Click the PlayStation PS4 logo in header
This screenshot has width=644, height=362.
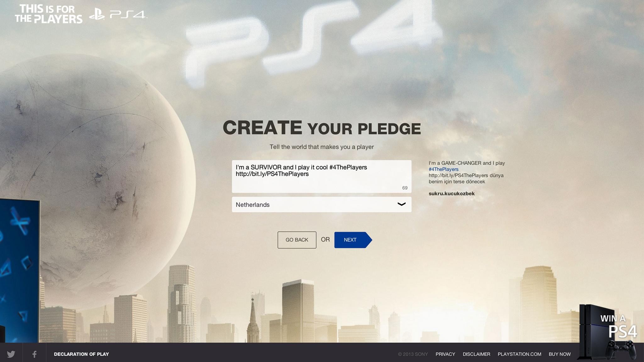pos(118,14)
